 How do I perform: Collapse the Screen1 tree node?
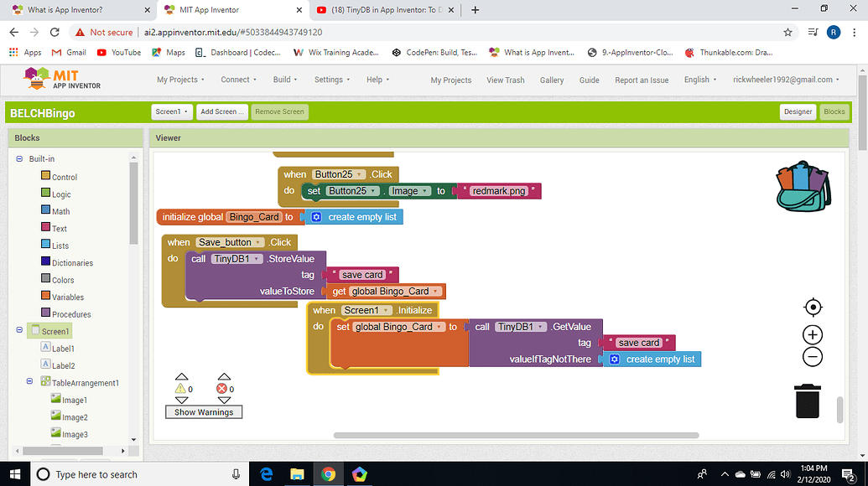click(19, 331)
